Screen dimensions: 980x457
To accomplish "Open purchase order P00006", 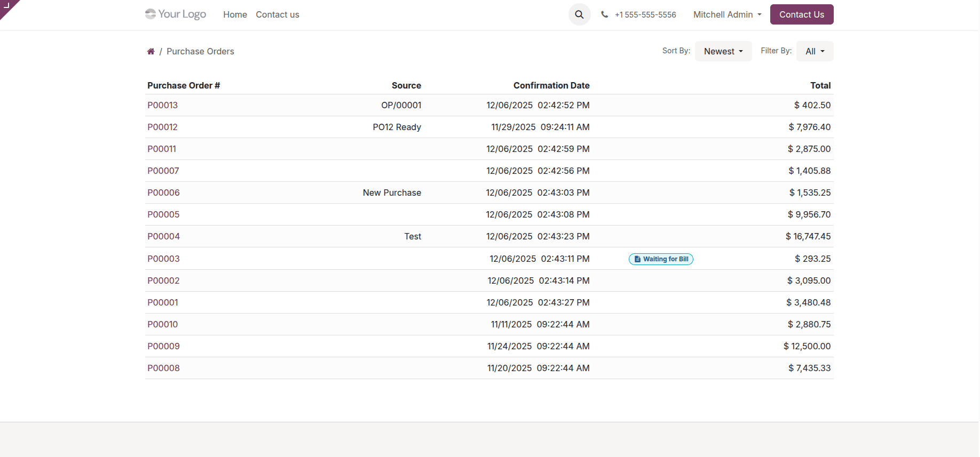I will coord(164,193).
